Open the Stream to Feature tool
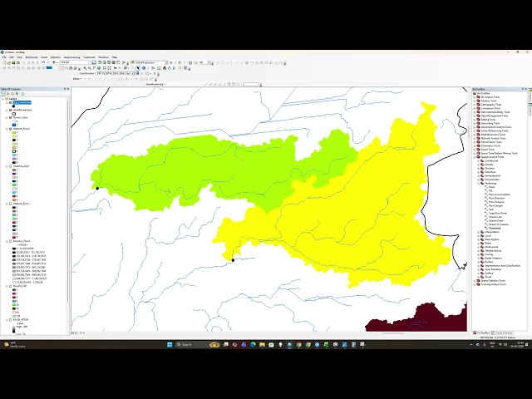The width and height of the screenshot is (532, 399). click(498, 224)
